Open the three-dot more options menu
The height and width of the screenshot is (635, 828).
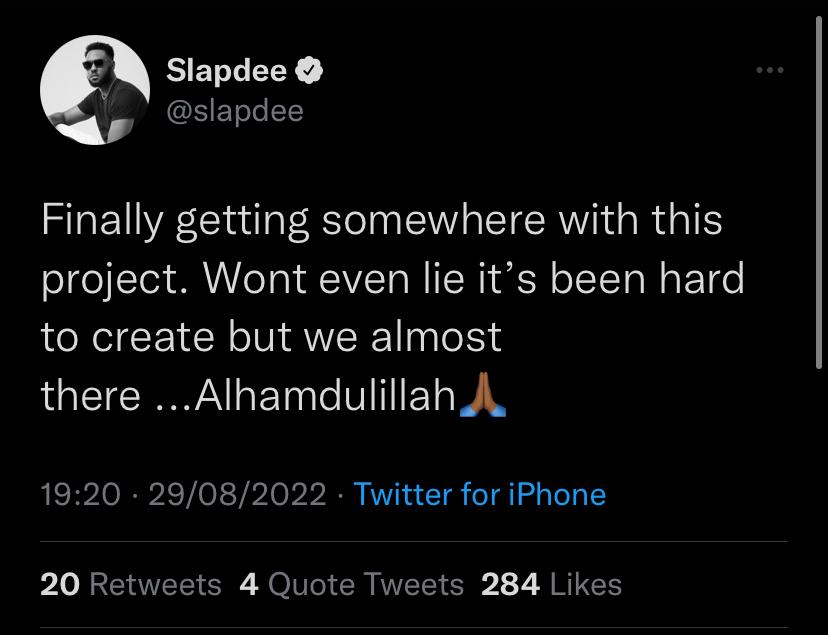pos(770,71)
